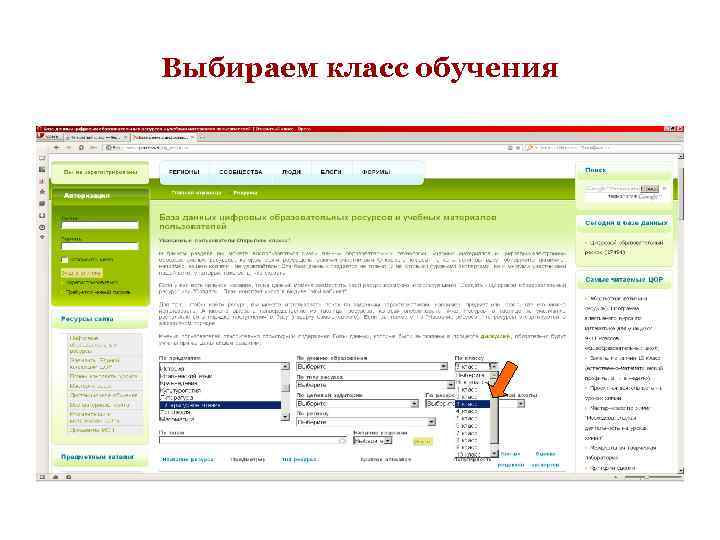Click the registration link in authorization panel
Image resolution: width=720 pixels, height=540 pixels.
[92, 282]
